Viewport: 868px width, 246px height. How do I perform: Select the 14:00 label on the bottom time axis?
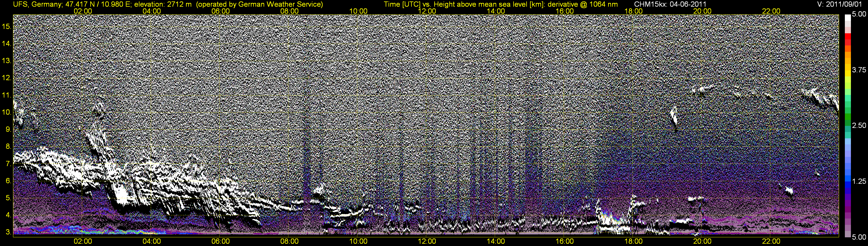pyautogui.click(x=496, y=241)
